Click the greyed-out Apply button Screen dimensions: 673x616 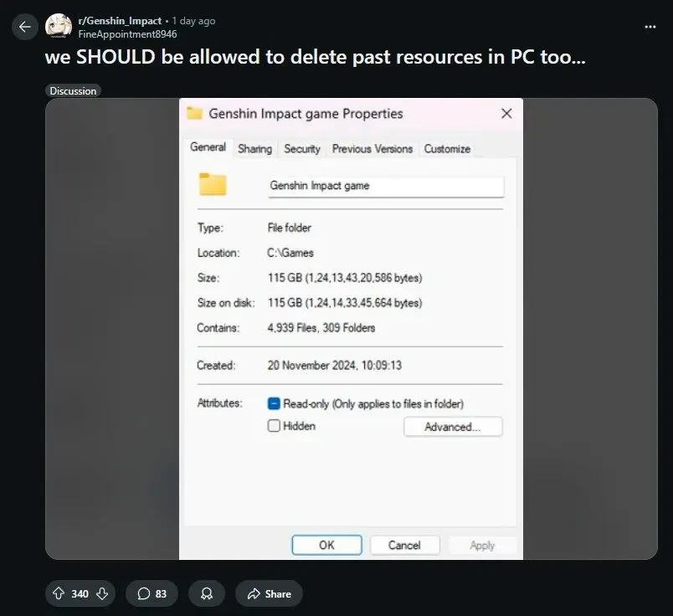pyautogui.click(x=482, y=545)
